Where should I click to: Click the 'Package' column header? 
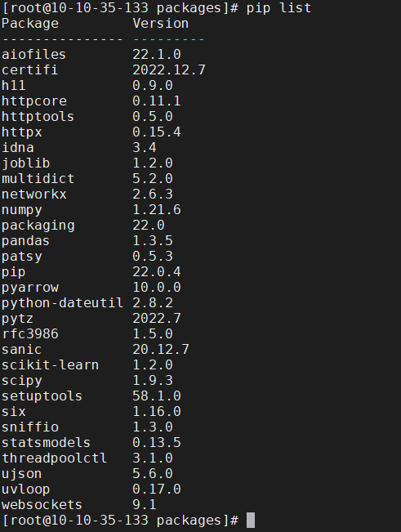pyautogui.click(x=30, y=24)
